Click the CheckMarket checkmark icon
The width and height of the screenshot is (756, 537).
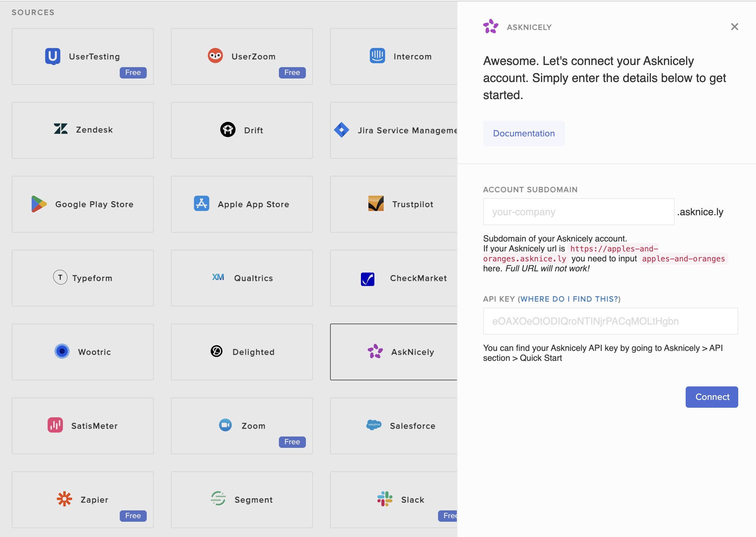(368, 279)
